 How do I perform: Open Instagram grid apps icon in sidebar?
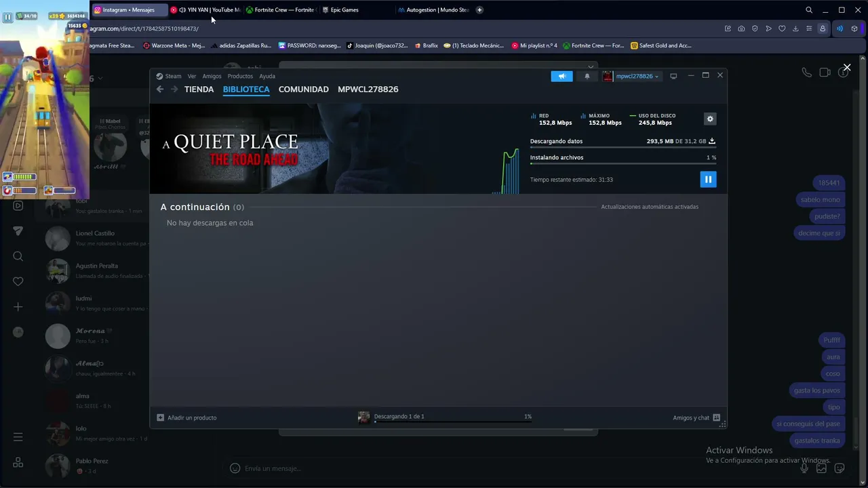click(18, 462)
